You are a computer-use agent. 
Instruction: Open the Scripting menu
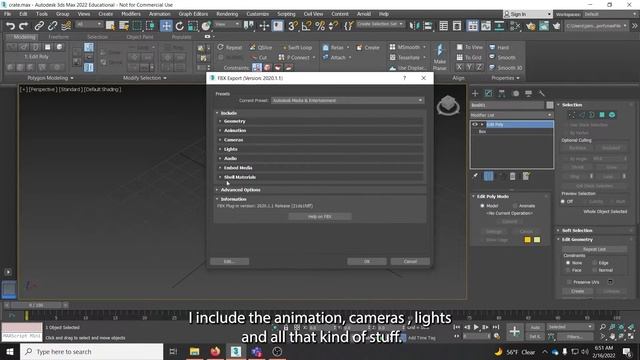coord(286,14)
